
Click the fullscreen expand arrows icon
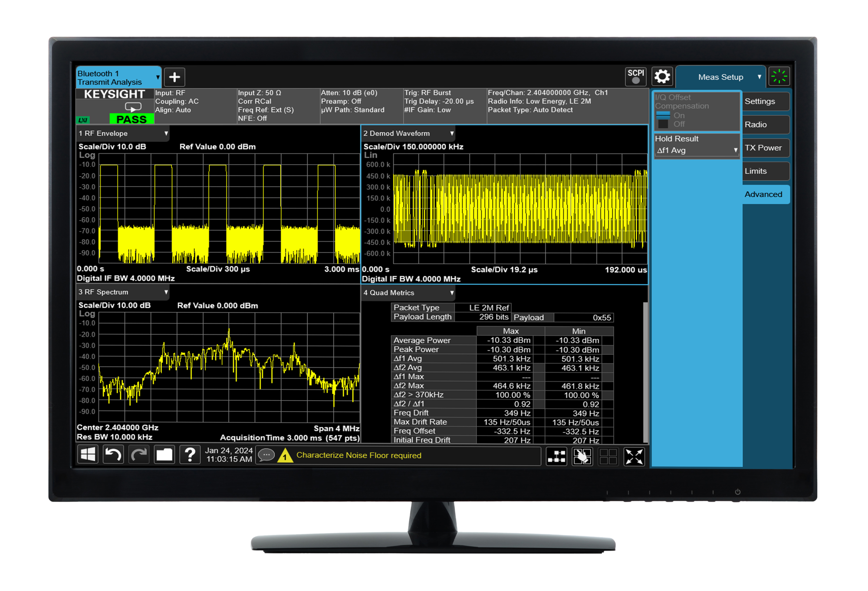[x=634, y=457]
